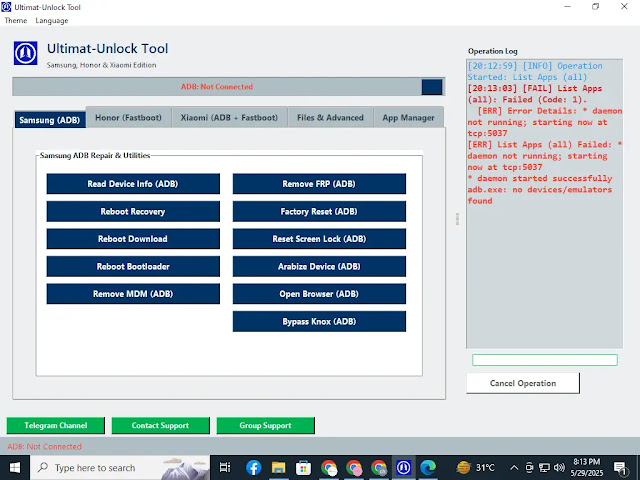Start Factory Reset (ADB)
Viewport: 640px width, 480px height.
click(319, 211)
